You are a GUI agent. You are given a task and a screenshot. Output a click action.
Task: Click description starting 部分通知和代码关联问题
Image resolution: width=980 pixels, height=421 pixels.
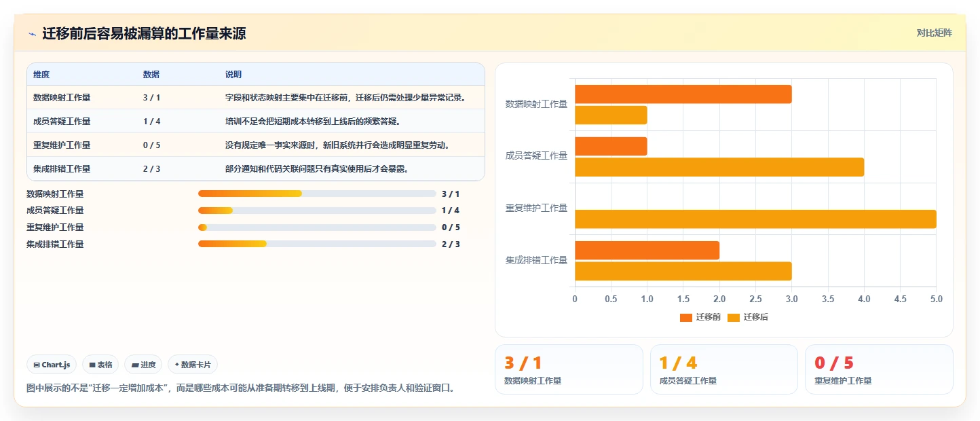(x=317, y=169)
